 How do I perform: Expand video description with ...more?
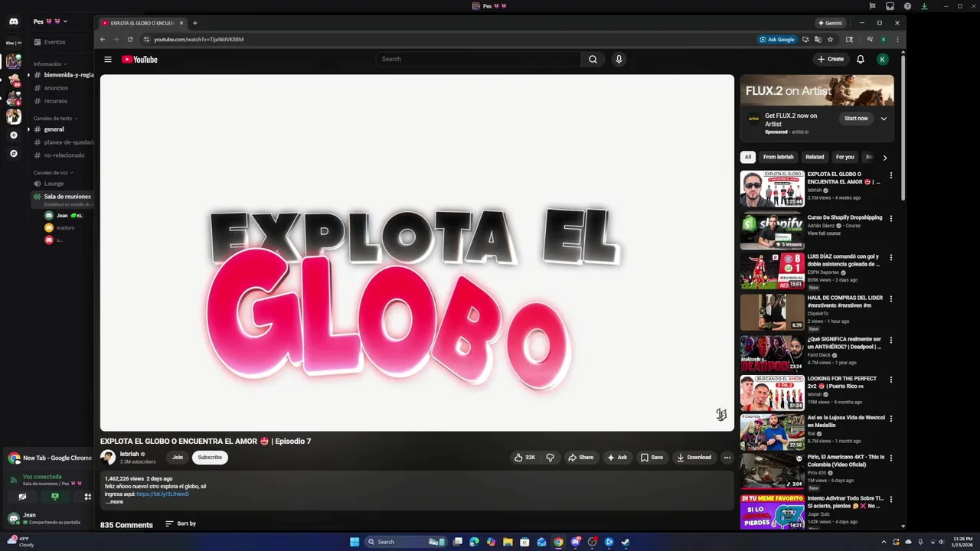coord(114,501)
